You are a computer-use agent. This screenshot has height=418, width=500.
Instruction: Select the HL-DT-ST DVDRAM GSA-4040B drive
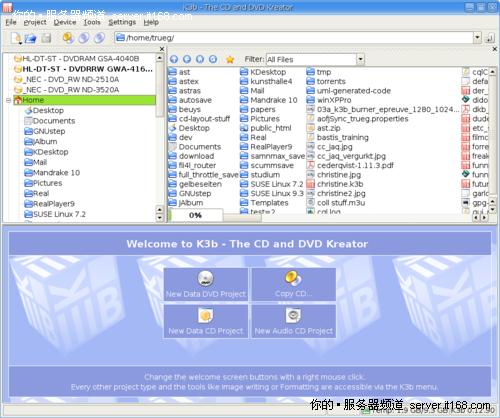tap(77, 59)
